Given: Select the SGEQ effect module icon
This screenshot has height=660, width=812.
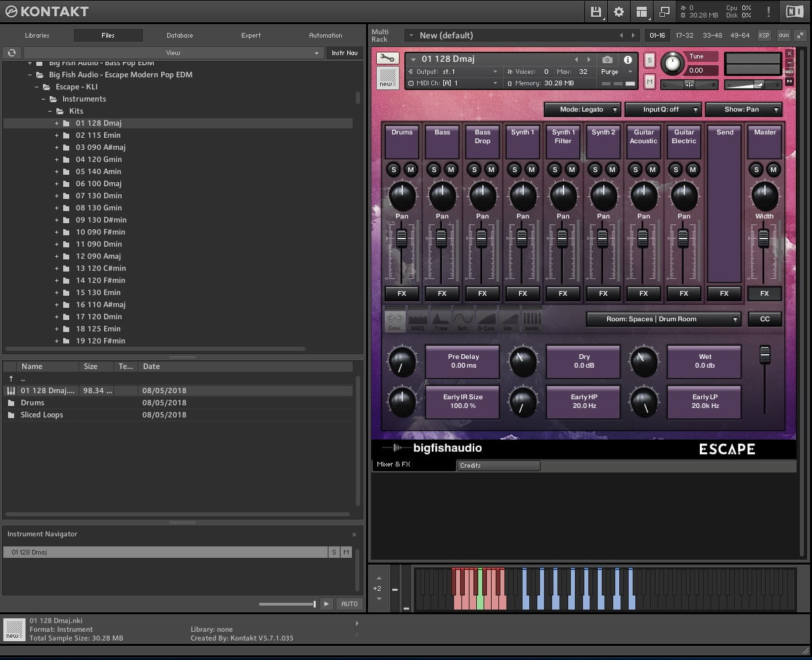Looking at the screenshot, I should point(418,320).
